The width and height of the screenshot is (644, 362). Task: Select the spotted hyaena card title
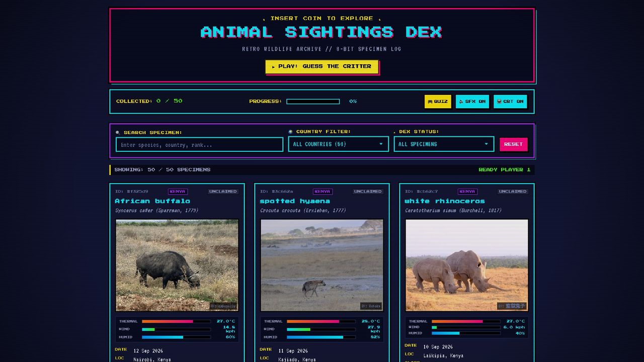295,201
